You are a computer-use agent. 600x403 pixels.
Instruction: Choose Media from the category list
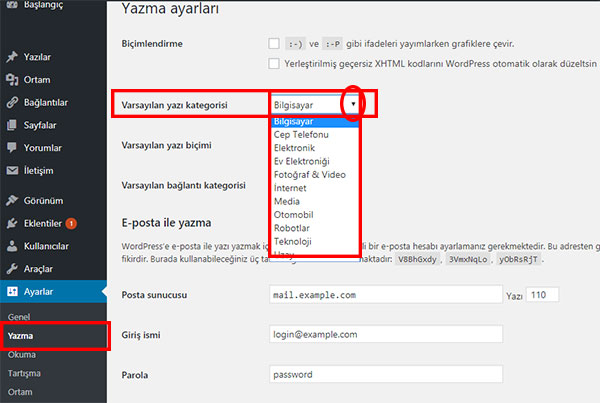click(315, 202)
